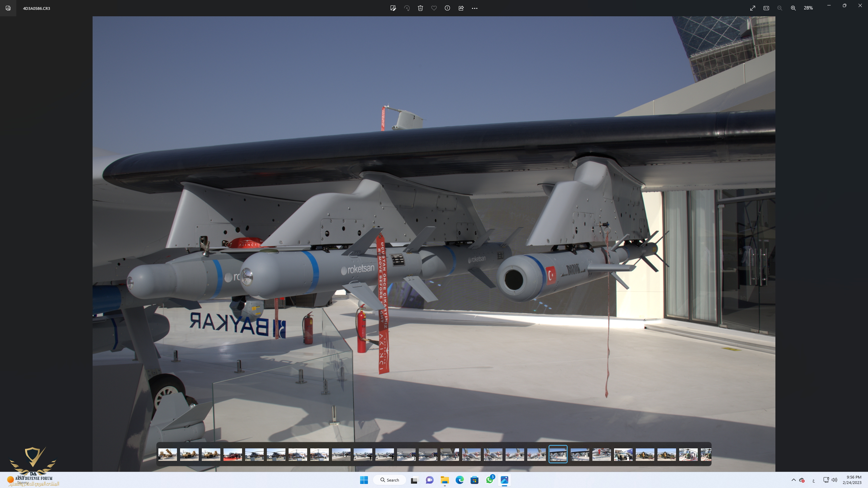Click the Rotate image icon
The image size is (868, 488).
pyautogui.click(x=407, y=8)
